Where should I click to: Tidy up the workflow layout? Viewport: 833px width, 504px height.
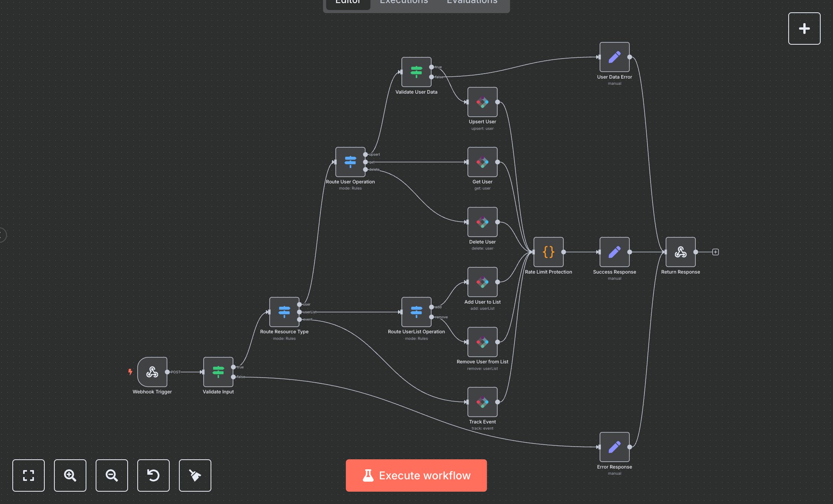195,475
